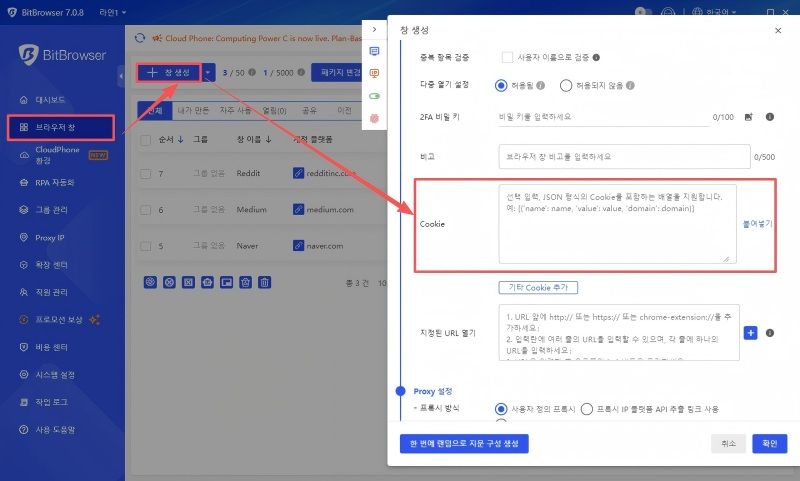Click the plus icon beside the URL box

[751, 333]
